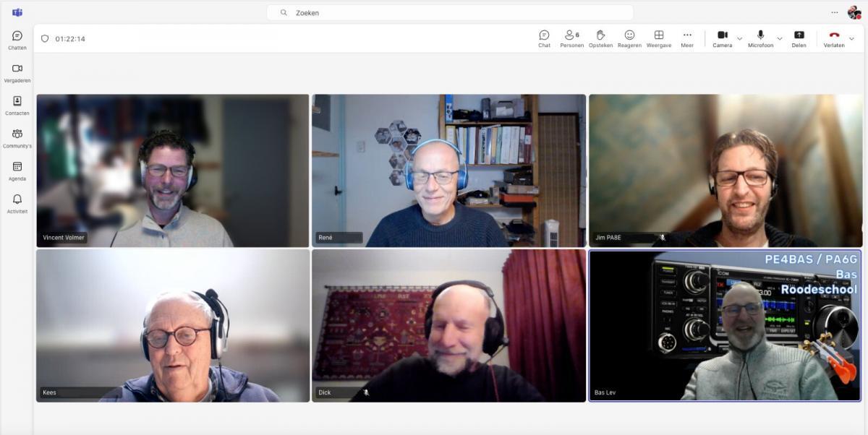The width and height of the screenshot is (868, 435).
Task: Open the Verlaten leave options arrow
Action: pos(851,38)
